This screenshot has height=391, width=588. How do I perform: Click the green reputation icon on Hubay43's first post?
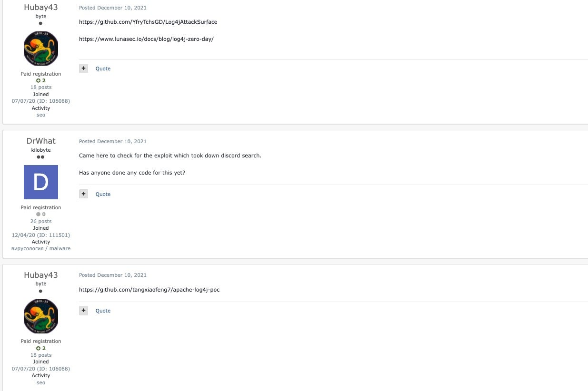39,81
